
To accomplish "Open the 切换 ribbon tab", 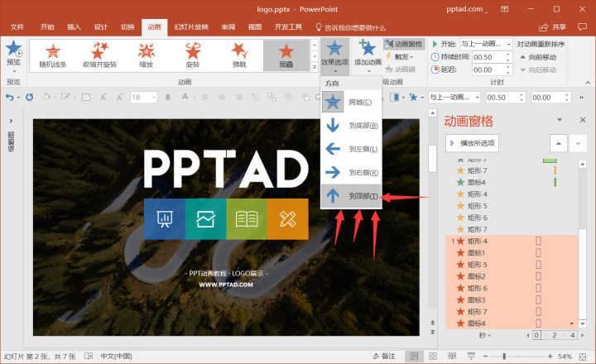I will [127, 27].
